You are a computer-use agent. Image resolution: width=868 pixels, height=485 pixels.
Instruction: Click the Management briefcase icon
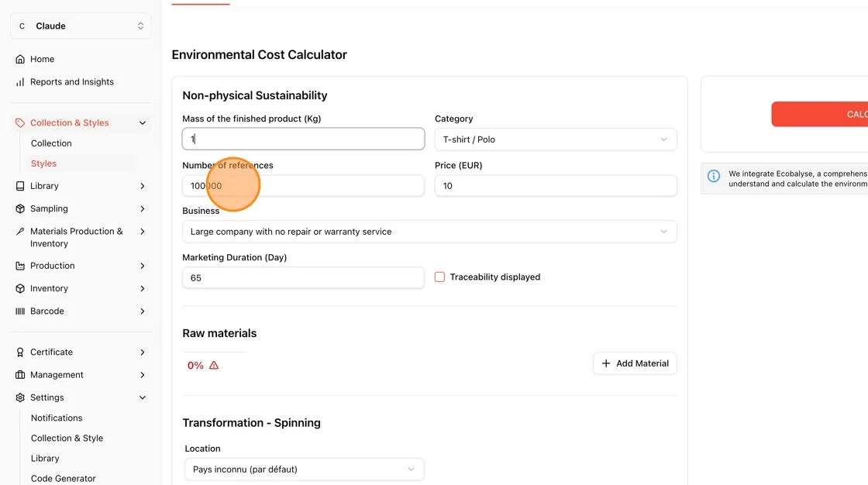(20, 375)
